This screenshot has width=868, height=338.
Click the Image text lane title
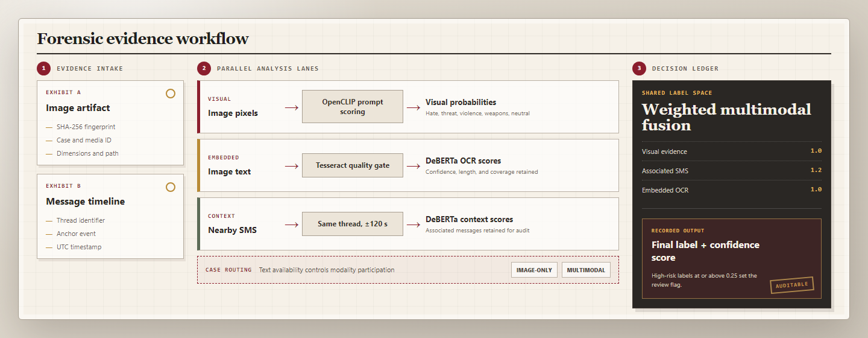(229, 171)
